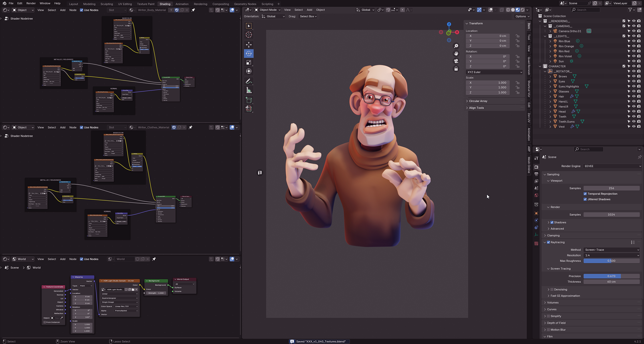Click the outliner filter funnel icon

(x=630, y=10)
